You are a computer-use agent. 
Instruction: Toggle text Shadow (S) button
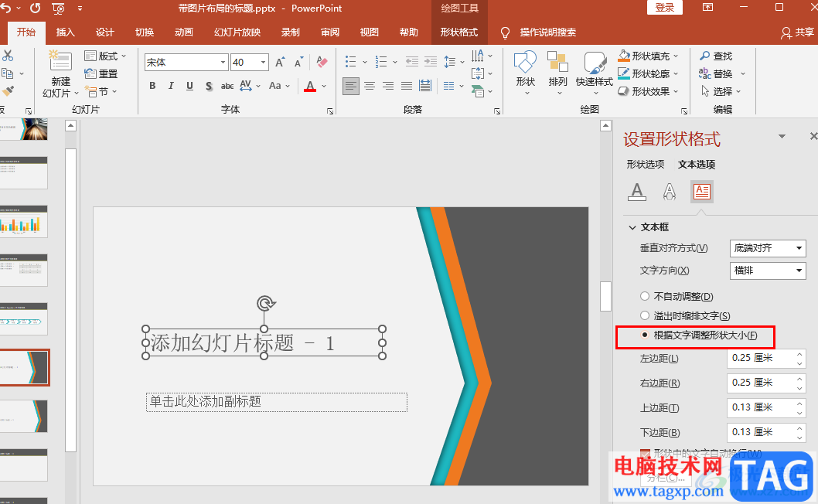(x=209, y=86)
